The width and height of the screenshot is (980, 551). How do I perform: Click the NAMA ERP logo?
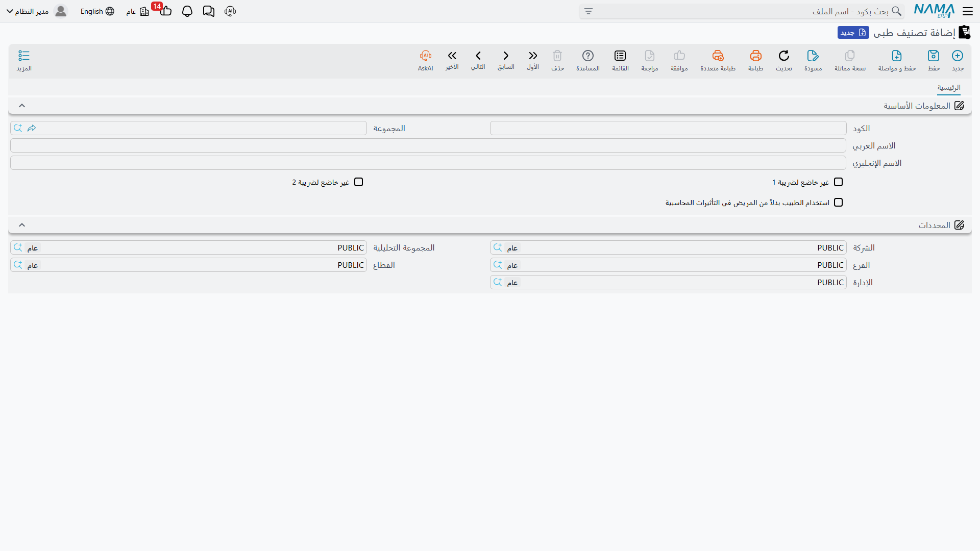tap(934, 11)
